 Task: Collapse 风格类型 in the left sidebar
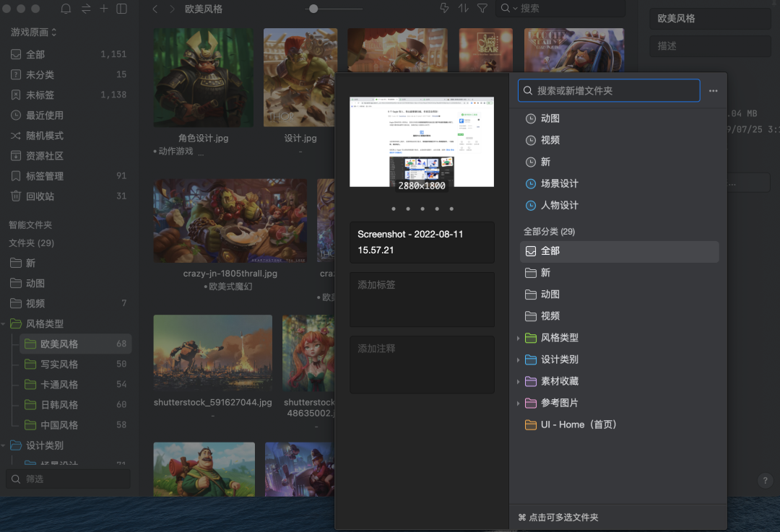7,323
